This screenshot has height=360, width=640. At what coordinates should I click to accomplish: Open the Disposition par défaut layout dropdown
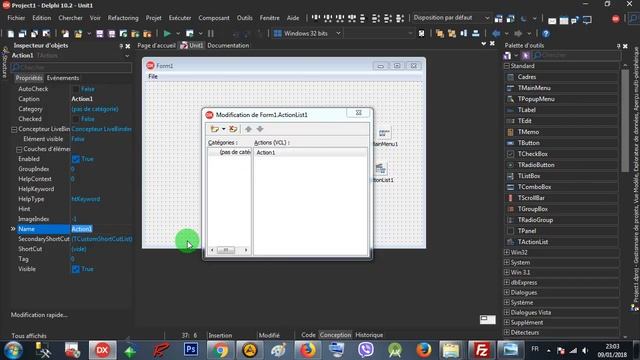(487, 18)
